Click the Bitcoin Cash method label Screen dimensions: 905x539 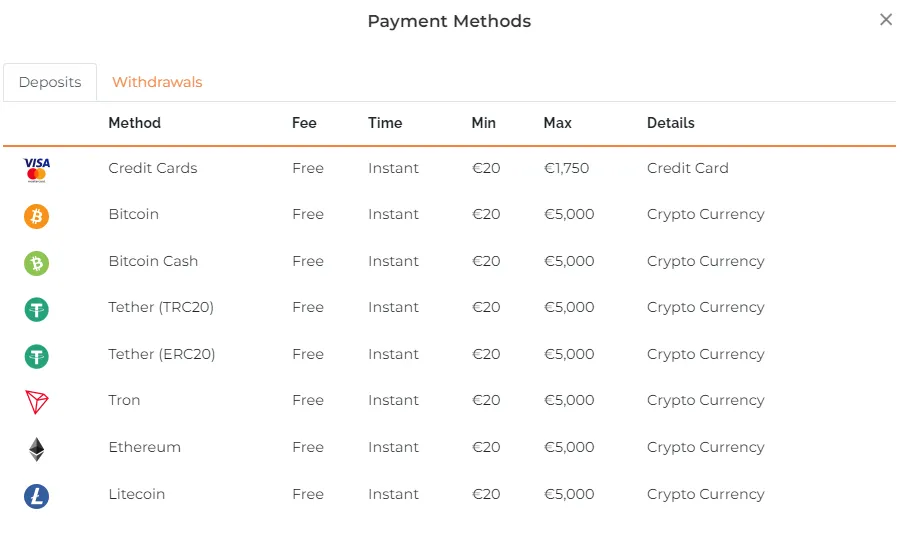click(153, 261)
